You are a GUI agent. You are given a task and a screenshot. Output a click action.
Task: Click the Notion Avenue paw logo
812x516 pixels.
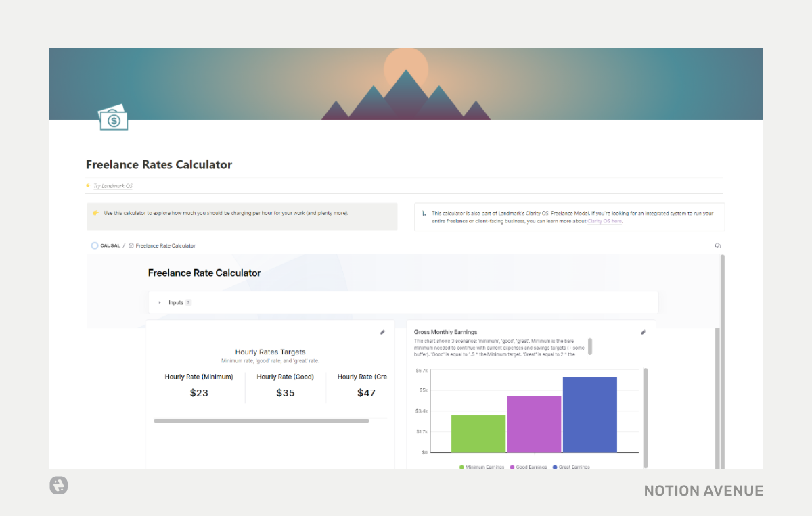point(58,486)
